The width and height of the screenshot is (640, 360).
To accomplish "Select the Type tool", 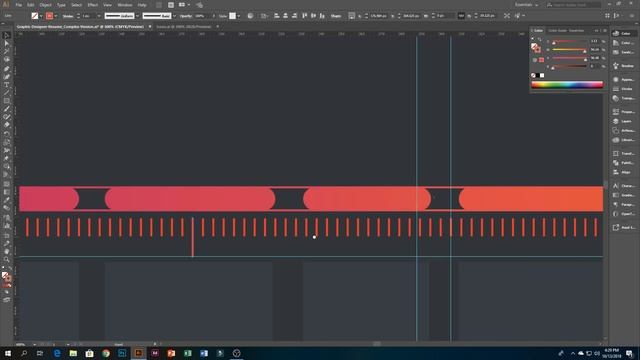I will (x=7, y=84).
